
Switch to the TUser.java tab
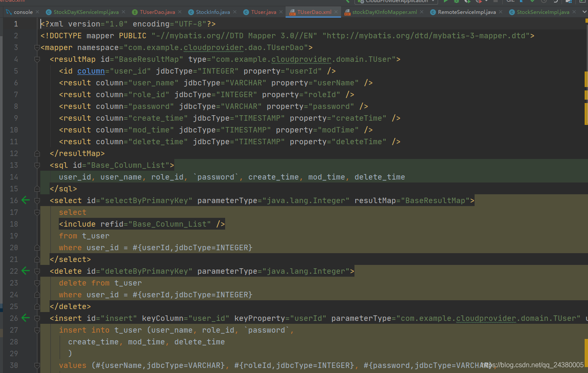[264, 12]
